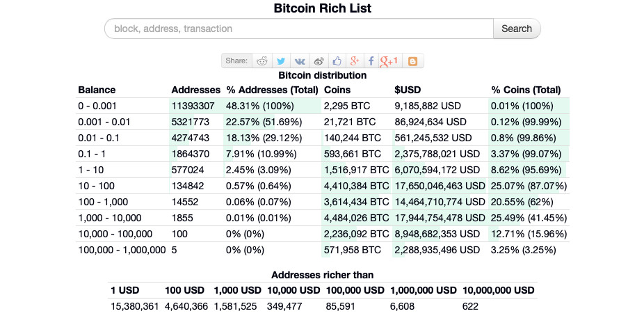Click the 18.13% (29.12%) cell
The height and width of the screenshot is (318, 644).
[x=264, y=138]
